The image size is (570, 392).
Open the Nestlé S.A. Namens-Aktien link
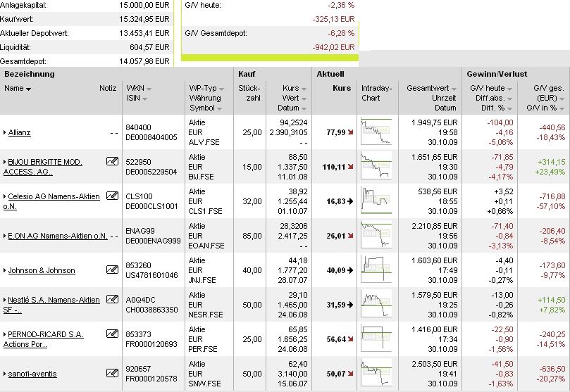[51, 305]
